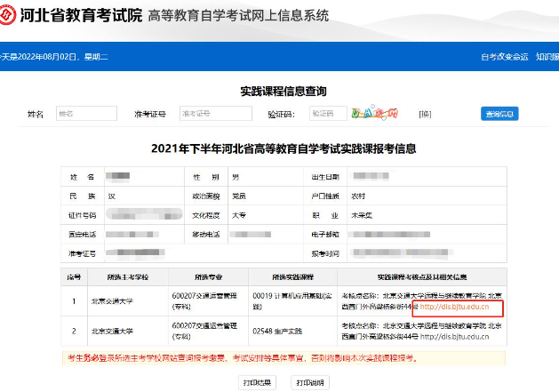Screen dimensions: 559x392
Task: Click the 实践课程信息查询 heading
Action: (283, 92)
